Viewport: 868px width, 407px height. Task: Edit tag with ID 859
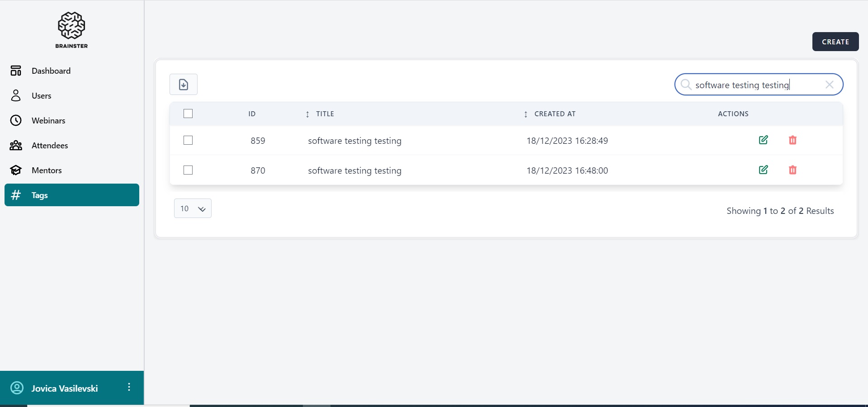763,140
